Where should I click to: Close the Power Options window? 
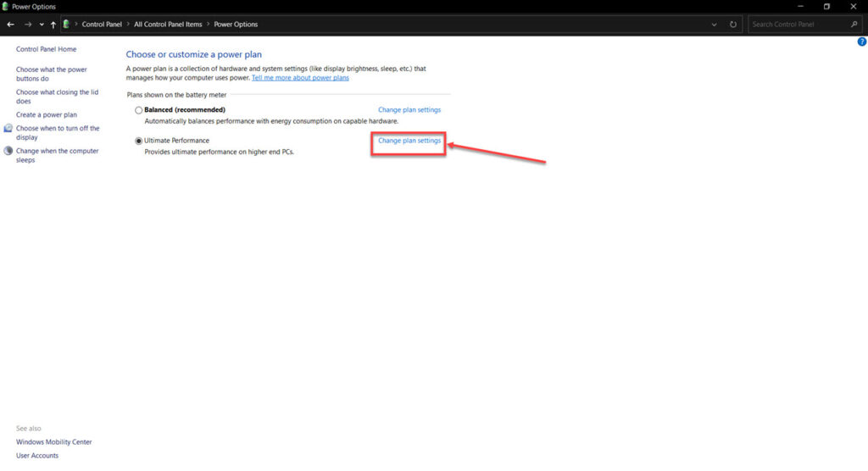[853, 7]
